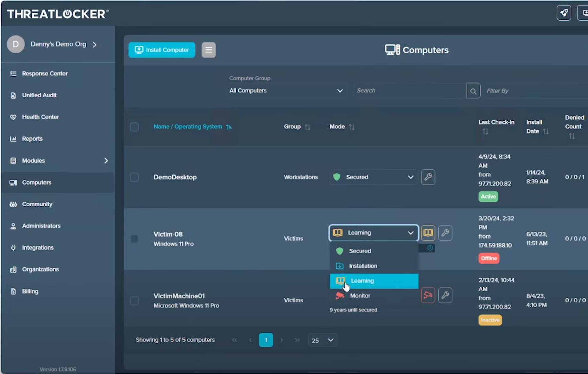Click the Reports chart icon
The image size is (588, 374).
[13, 139]
